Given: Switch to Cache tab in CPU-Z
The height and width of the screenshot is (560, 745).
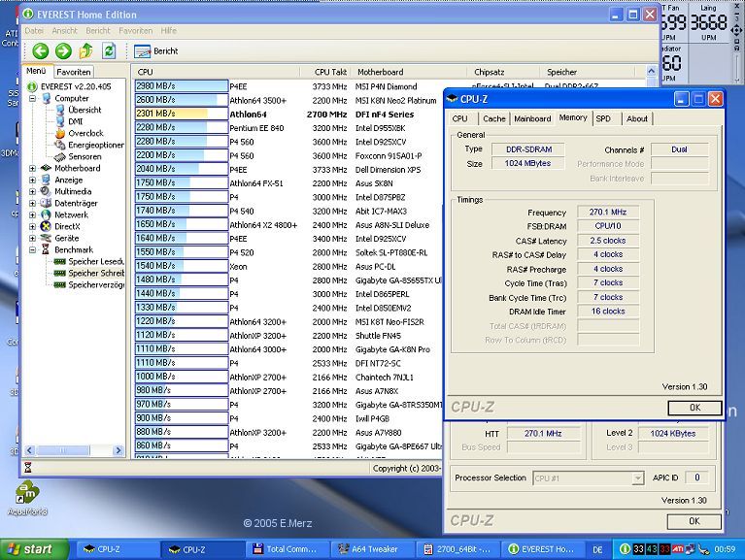Looking at the screenshot, I should pos(494,118).
